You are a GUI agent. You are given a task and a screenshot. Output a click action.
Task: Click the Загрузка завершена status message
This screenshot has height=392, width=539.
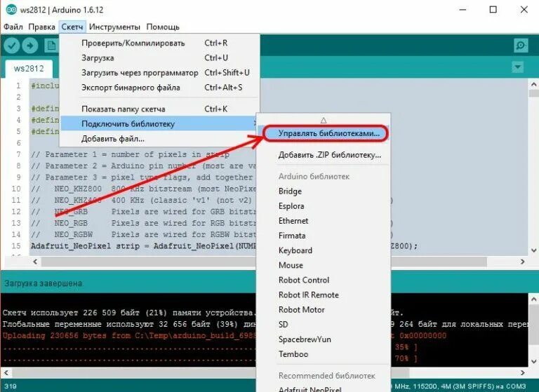[x=44, y=283]
